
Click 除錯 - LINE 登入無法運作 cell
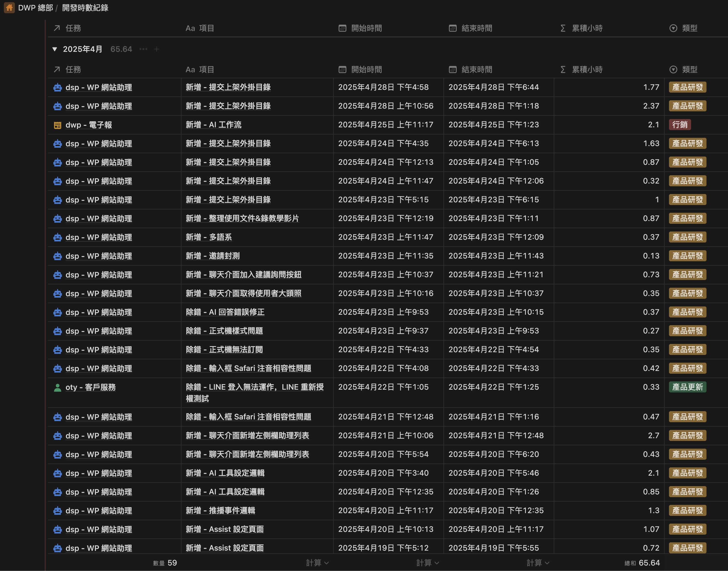(257, 393)
